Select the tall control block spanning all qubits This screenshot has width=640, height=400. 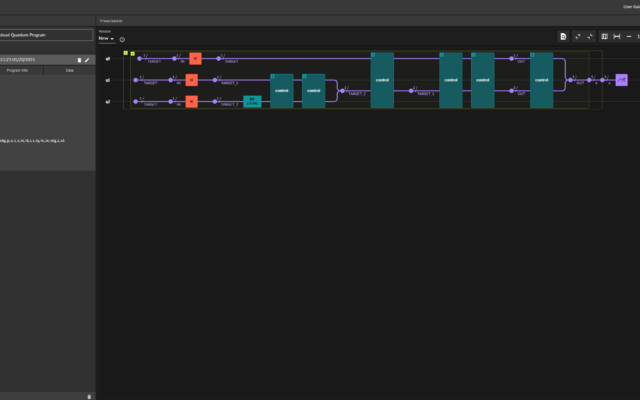[382, 80]
